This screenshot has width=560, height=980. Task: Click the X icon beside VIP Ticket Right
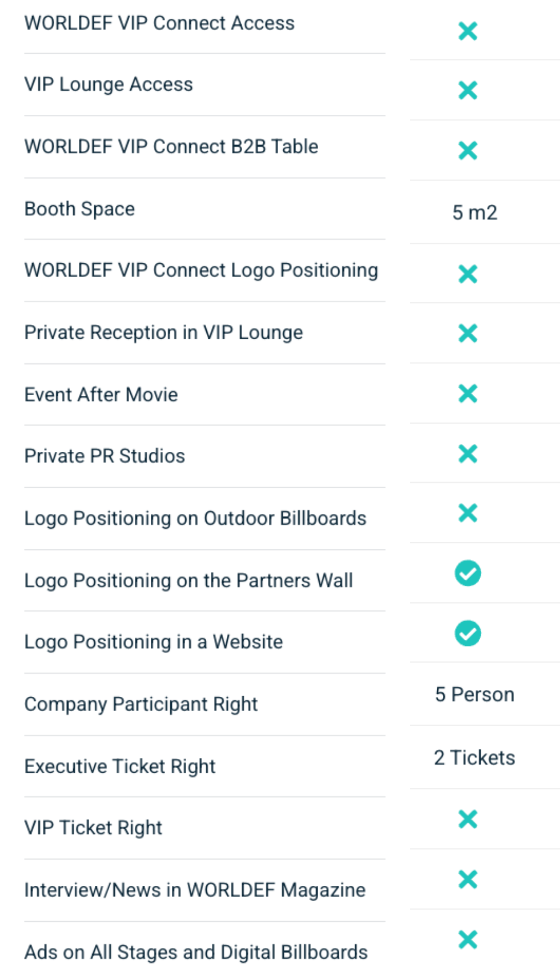click(468, 819)
